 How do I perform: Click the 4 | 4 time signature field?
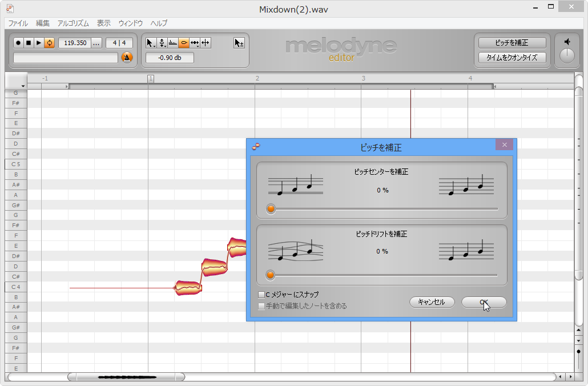119,43
